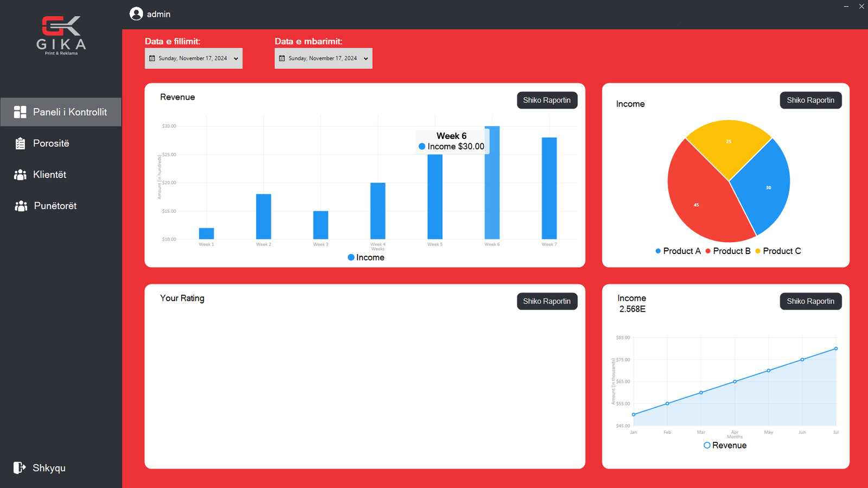Open the Klientët menu item
868x488 pixels.
[49, 175]
